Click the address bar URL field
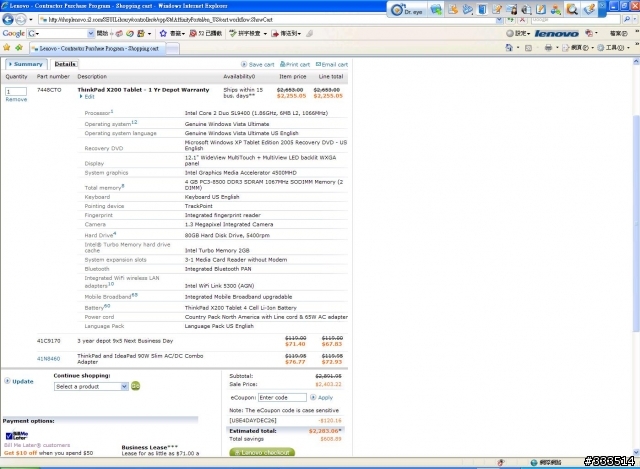 267,20
